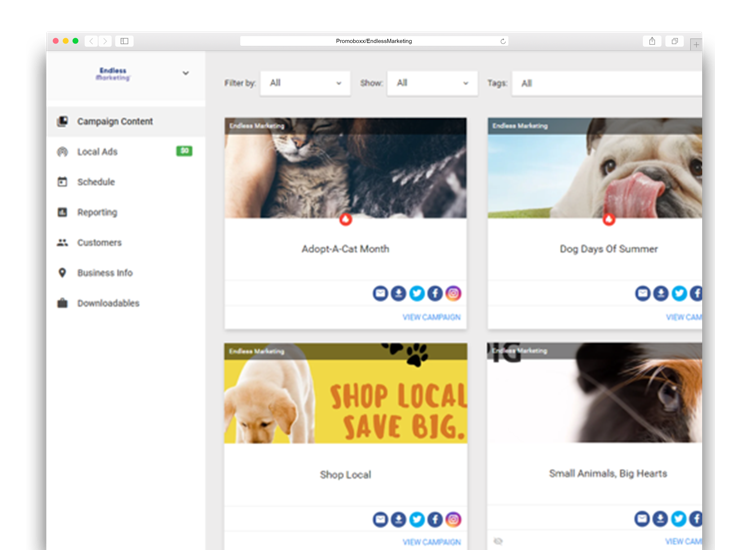This screenshot has height=550, width=740.
Task: Open a new browser tab
Action: (696, 44)
